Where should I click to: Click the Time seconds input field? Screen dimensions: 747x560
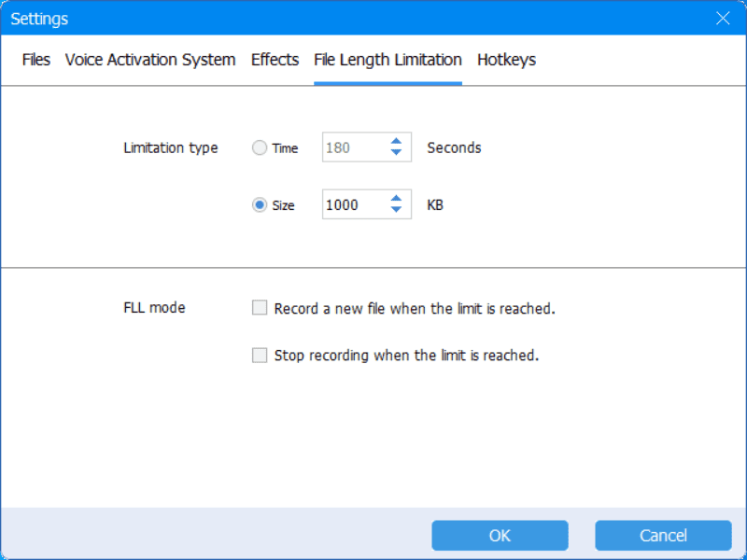click(352, 147)
